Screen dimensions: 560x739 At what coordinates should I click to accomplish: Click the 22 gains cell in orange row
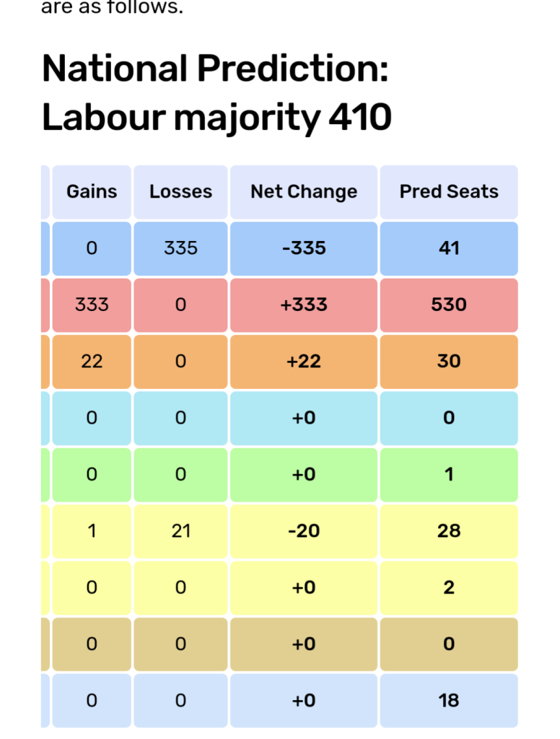point(92,362)
